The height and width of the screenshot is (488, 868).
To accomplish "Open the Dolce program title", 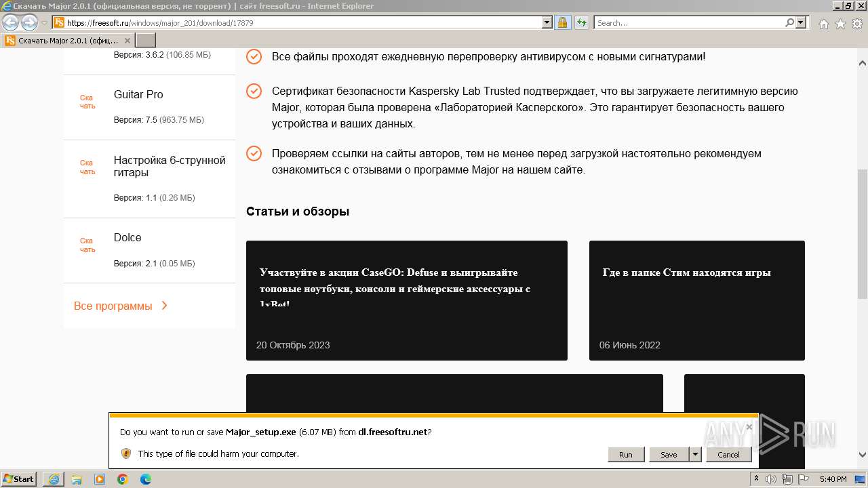I will click(x=127, y=237).
